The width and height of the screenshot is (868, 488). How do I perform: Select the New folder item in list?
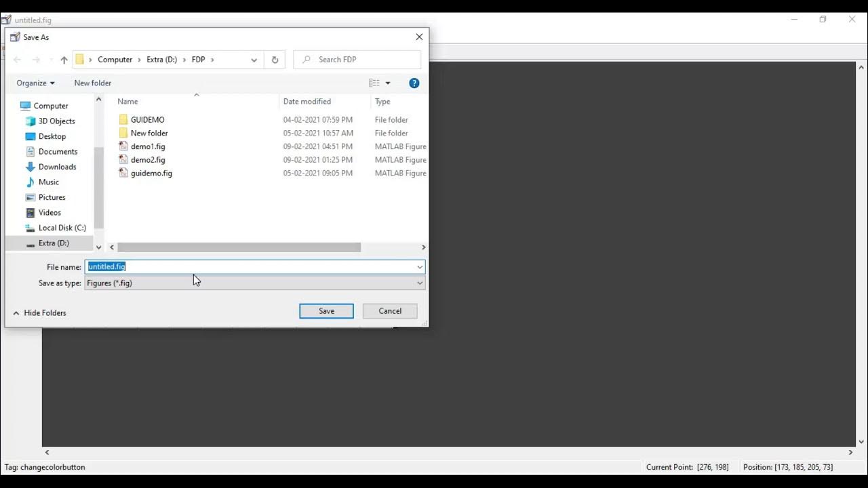coord(149,134)
